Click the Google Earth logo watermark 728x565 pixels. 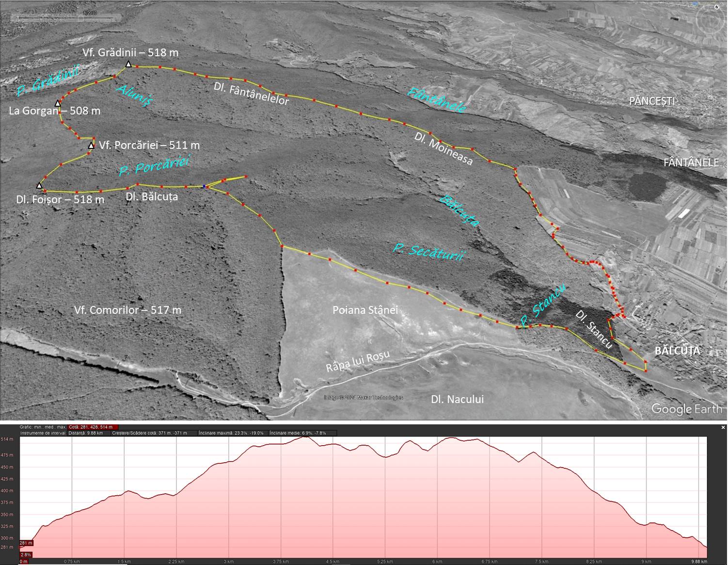[686, 409]
